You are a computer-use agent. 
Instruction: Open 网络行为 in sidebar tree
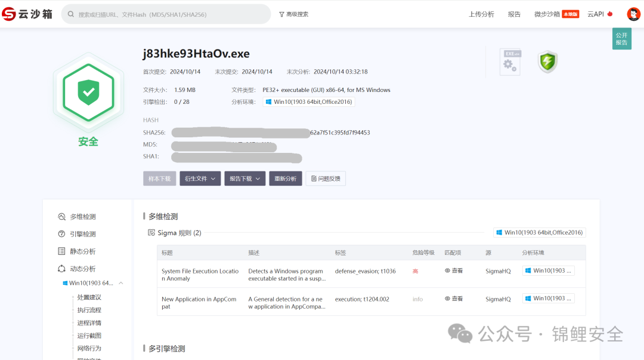tap(89, 349)
